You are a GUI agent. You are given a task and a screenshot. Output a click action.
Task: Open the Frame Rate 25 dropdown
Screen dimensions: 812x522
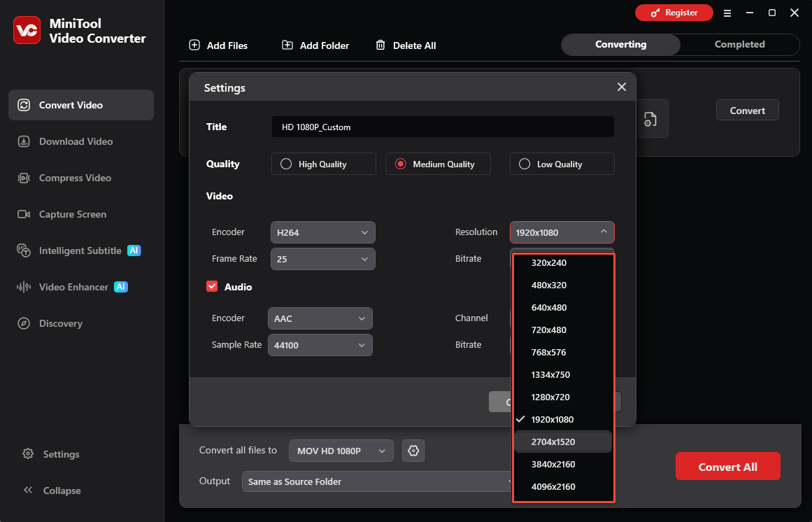click(322, 259)
